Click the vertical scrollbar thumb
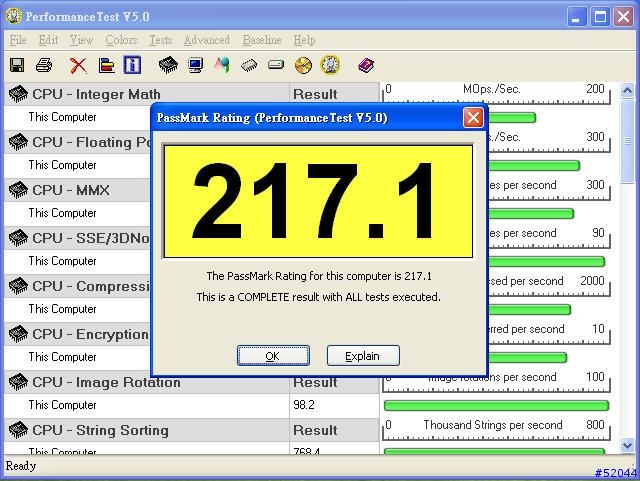Viewport: 640px width, 481px height. tap(627, 141)
